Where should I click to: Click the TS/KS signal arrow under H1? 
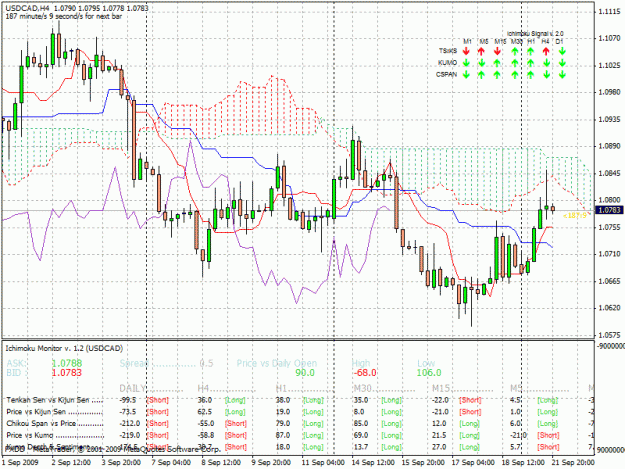pyautogui.click(x=530, y=51)
